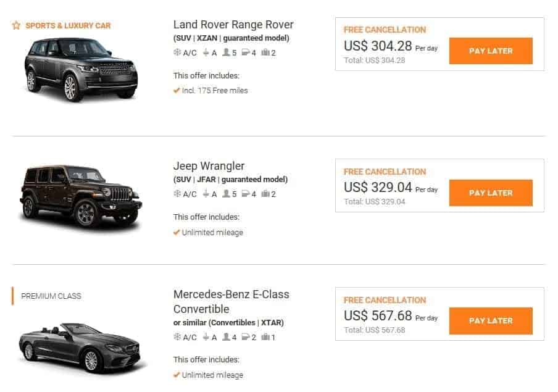Click Pay Later for the Mercedes E-Class Convertible

coord(491,321)
